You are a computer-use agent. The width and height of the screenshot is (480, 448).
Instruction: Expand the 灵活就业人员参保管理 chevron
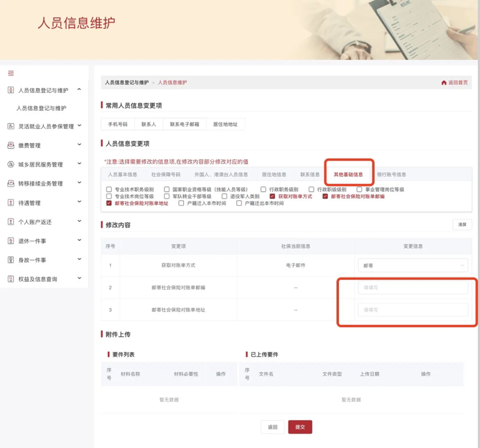tap(79, 126)
